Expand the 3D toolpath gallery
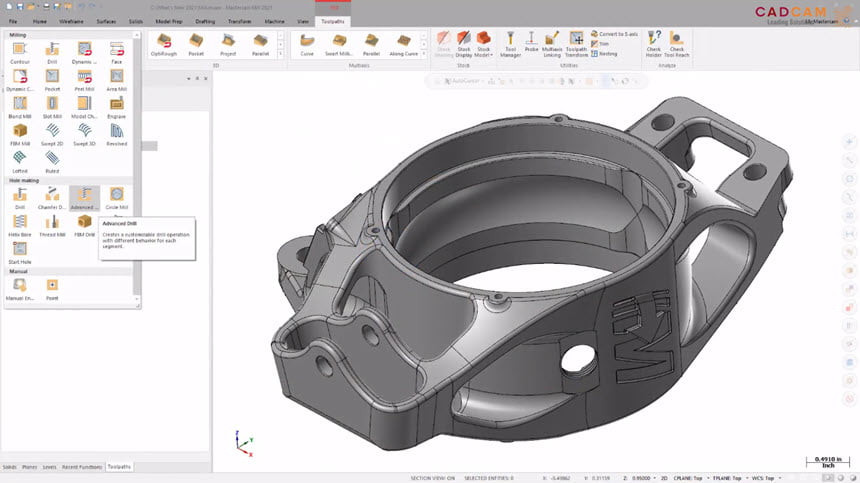This screenshot has width=860, height=483. (281, 54)
